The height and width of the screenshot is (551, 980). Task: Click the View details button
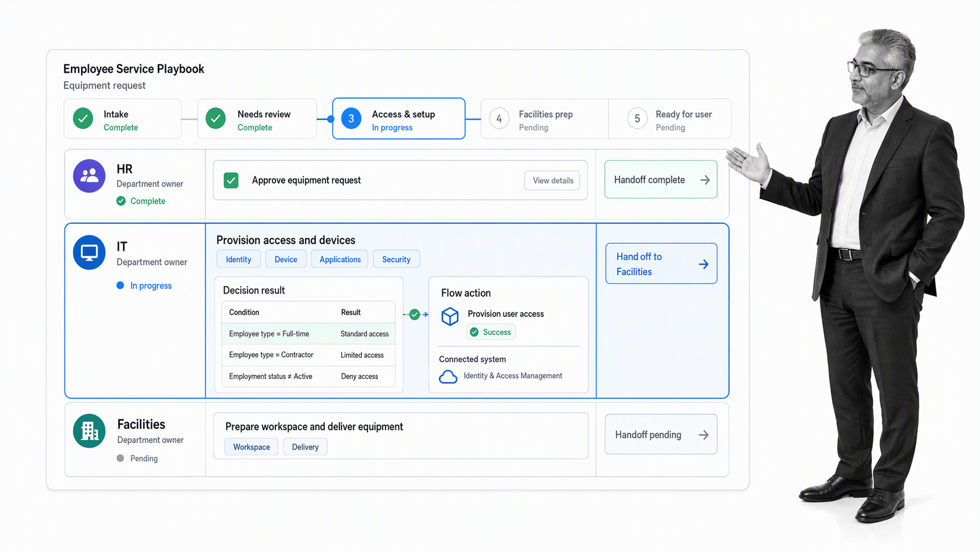tap(553, 181)
